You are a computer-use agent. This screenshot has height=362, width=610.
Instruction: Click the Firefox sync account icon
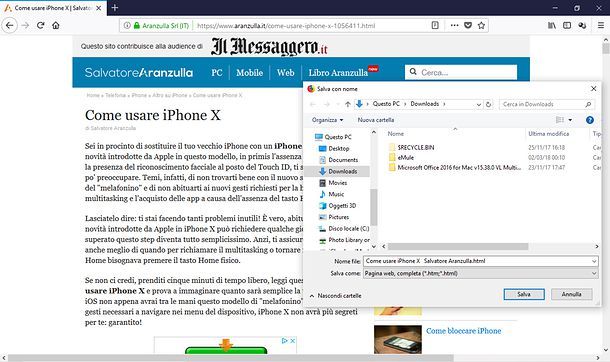tap(582, 25)
